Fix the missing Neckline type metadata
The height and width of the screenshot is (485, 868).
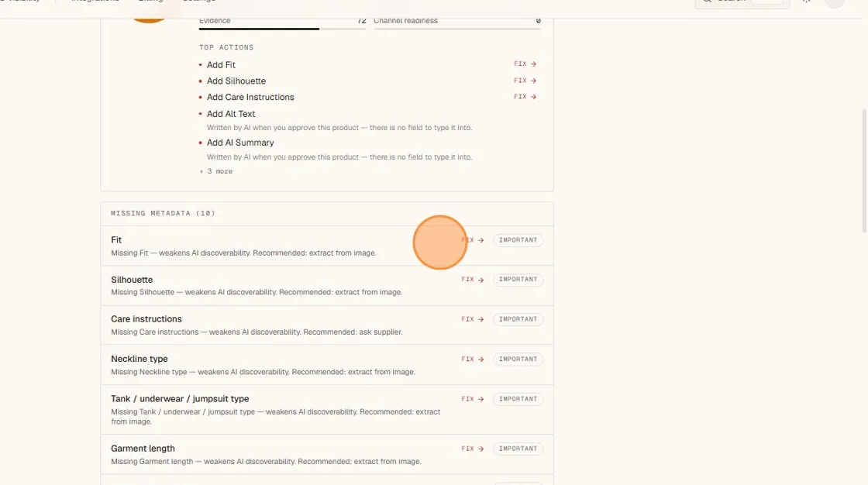(x=472, y=359)
